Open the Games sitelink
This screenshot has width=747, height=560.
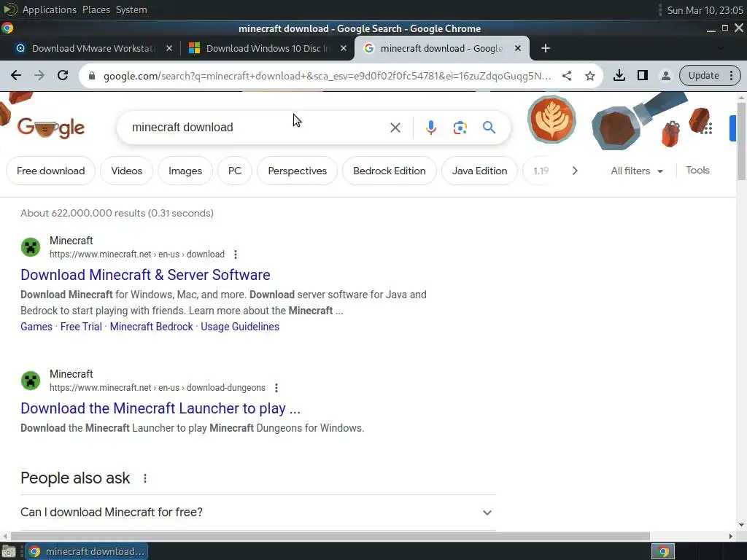(x=36, y=327)
